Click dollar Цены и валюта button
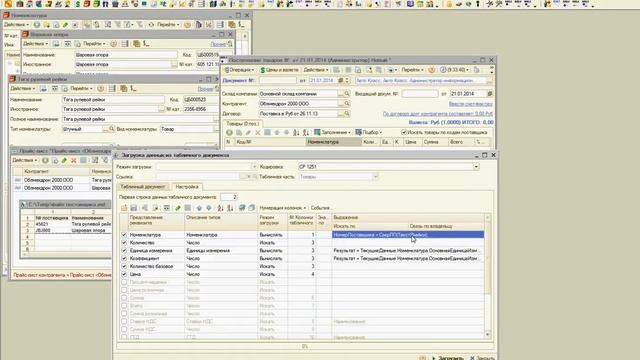 tap(279, 70)
